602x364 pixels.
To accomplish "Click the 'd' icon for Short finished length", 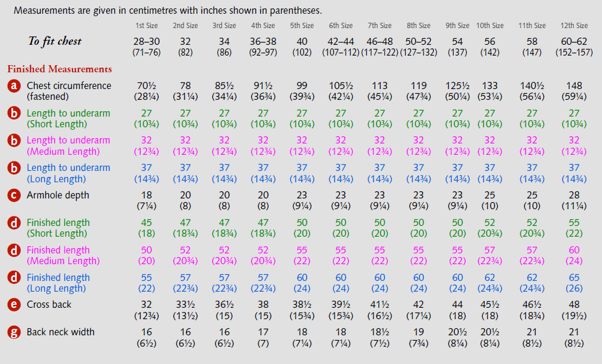I will click(x=14, y=223).
